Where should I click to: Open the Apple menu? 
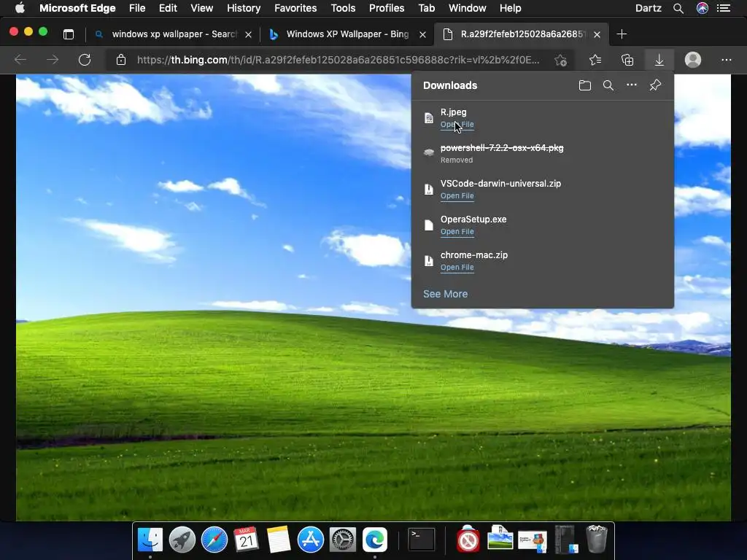(20, 8)
